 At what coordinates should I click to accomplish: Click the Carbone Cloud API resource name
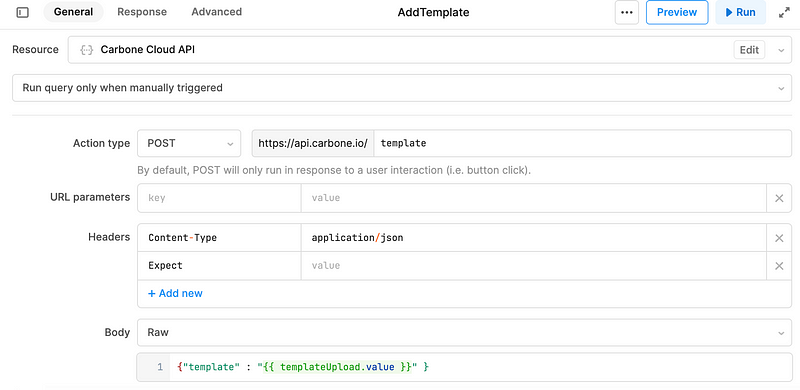147,50
